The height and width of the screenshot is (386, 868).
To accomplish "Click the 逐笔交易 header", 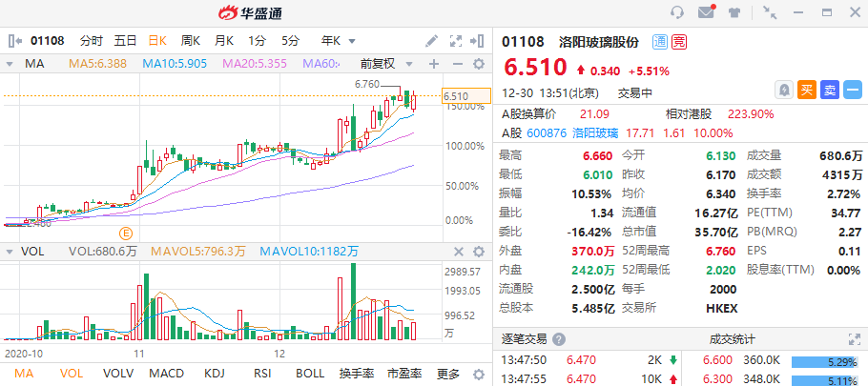I will 524,339.
